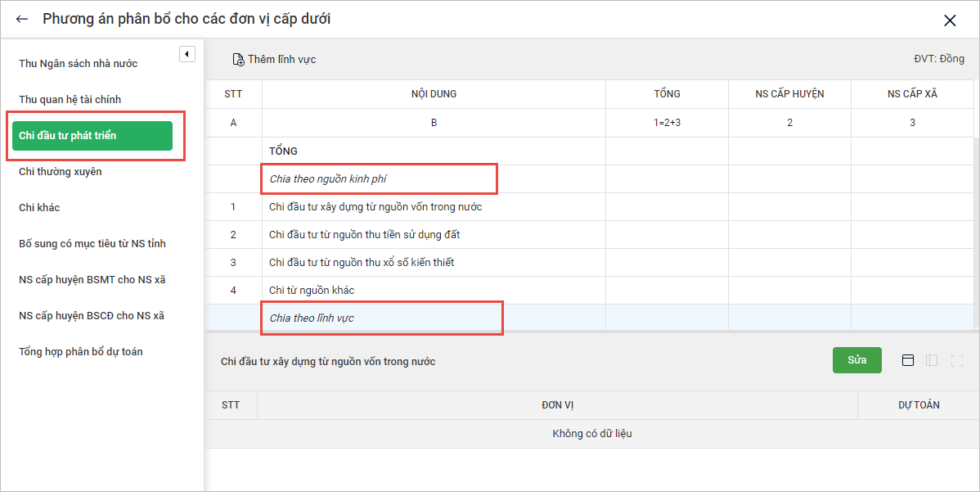Viewport: 980px width, 492px height.
Task: Open Thu Ngân sách nhà nước tab
Action: point(79,64)
